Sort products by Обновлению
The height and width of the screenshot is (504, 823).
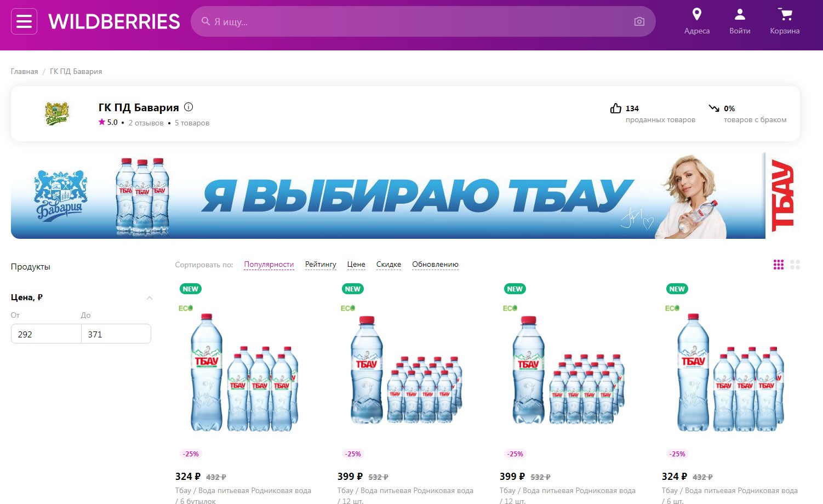[x=435, y=265]
